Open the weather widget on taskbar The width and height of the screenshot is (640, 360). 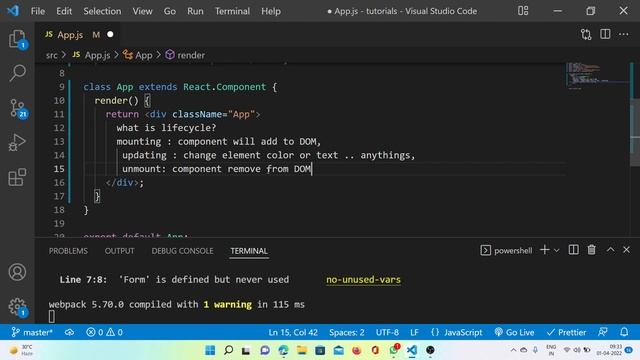coord(21,350)
